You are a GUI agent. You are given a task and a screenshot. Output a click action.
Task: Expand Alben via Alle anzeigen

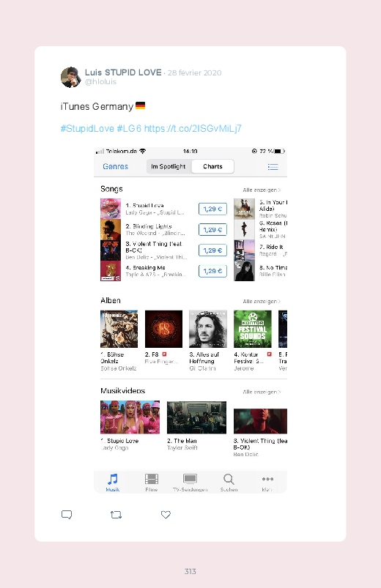pyautogui.click(x=262, y=302)
